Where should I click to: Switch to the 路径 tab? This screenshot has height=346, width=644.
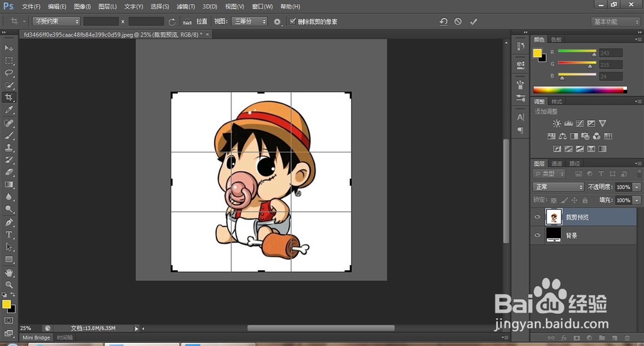pos(574,163)
